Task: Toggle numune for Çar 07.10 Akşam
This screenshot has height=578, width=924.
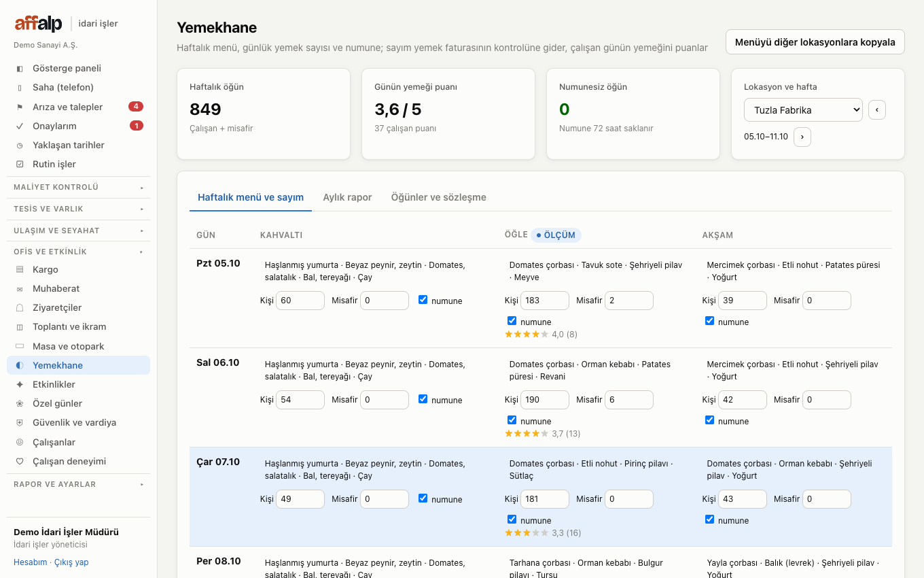Action: point(710,520)
